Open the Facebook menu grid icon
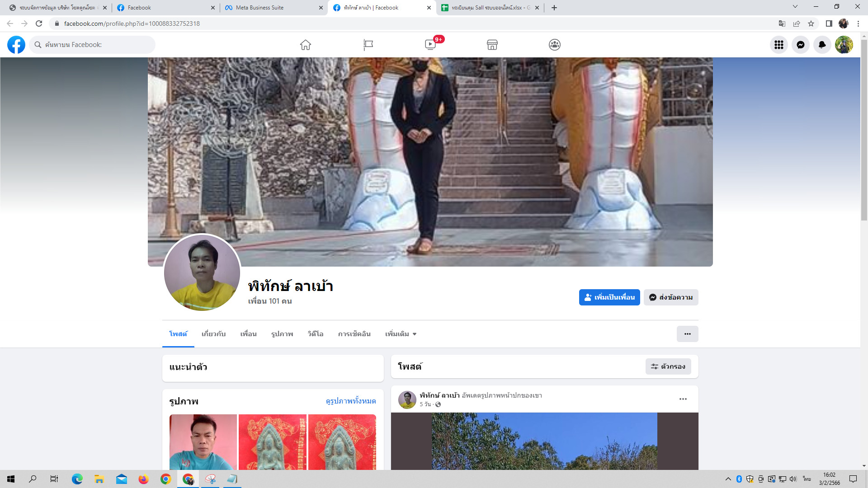The image size is (868, 488). (x=778, y=45)
